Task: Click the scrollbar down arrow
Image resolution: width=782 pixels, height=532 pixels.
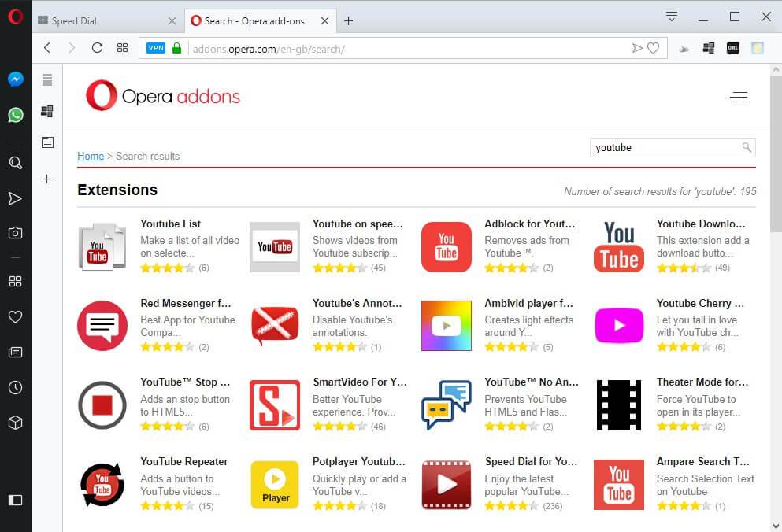Action: 776,526
